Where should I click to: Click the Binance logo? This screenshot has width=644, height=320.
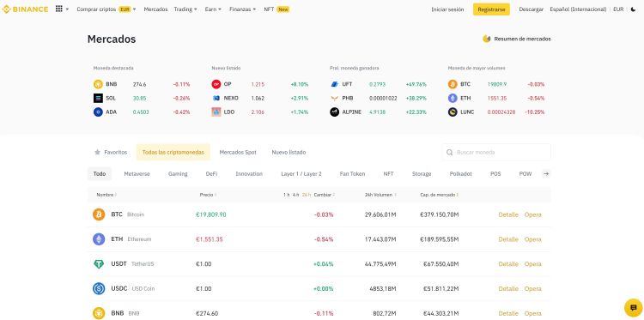pos(25,9)
